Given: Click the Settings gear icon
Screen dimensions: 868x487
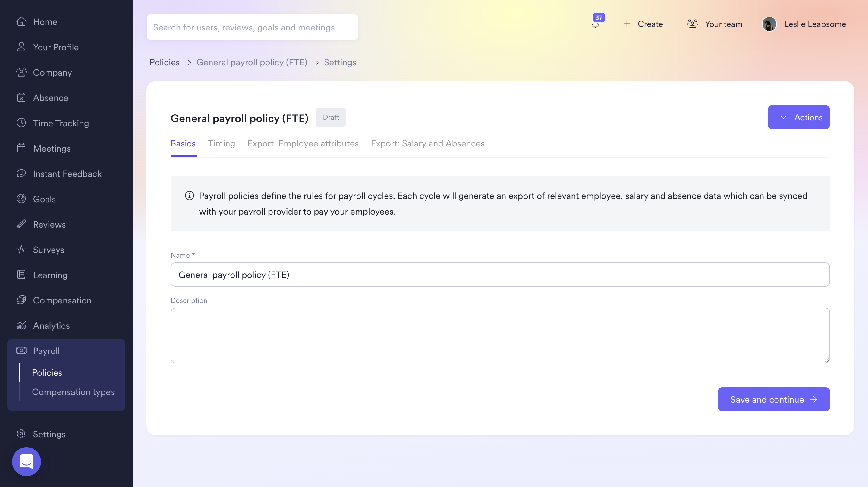Looking at the screenshot, I should pyautogui.click(x=21, y=434).
